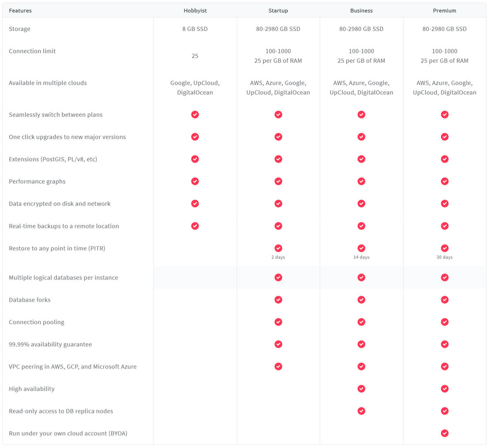Image resolution: width=489 pixels, height=448 pixels.
Task: Click Startup checkmark for Extensions row
Action: pyautogui.click(x=278, y=159)
